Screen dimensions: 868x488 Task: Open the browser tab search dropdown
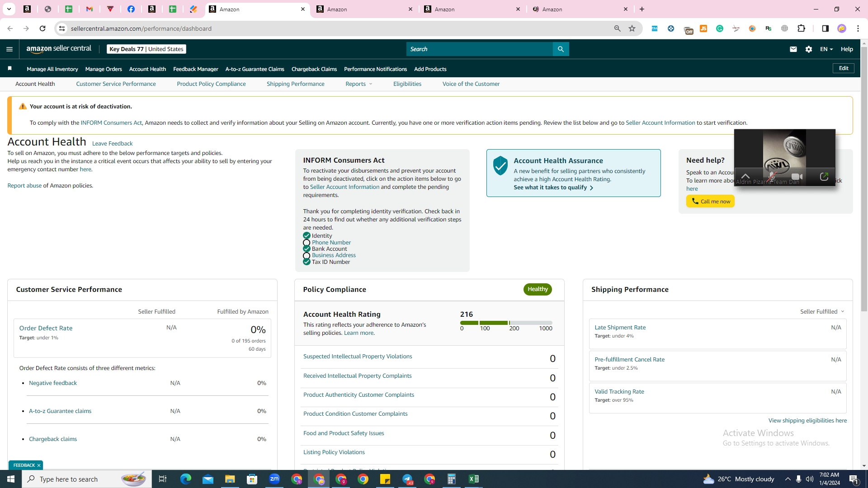(x=9, y=9)
